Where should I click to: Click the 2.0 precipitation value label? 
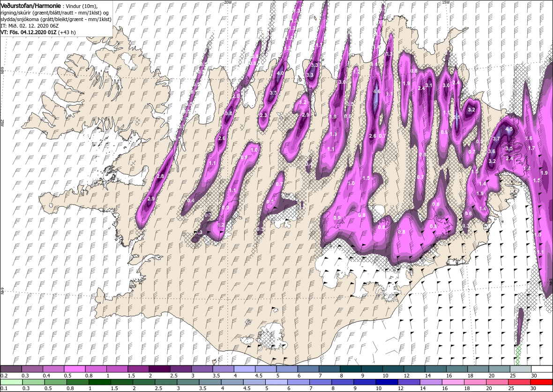click(236, 96)
